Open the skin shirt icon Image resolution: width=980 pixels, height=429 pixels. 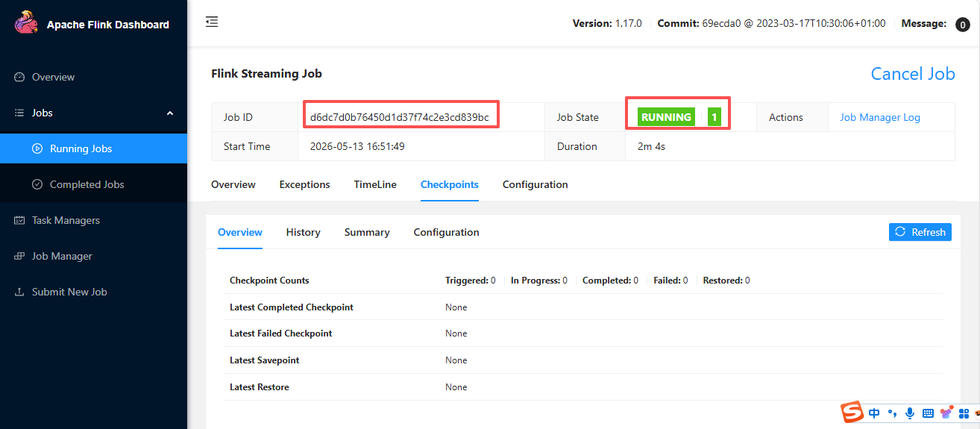(x=946, y=412)
